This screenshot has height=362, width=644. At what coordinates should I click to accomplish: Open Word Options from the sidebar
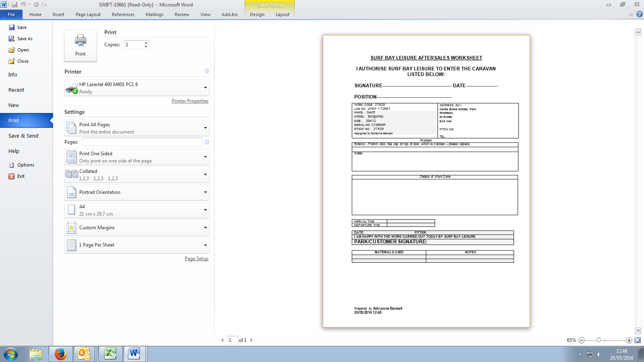(x=25, y=165)
